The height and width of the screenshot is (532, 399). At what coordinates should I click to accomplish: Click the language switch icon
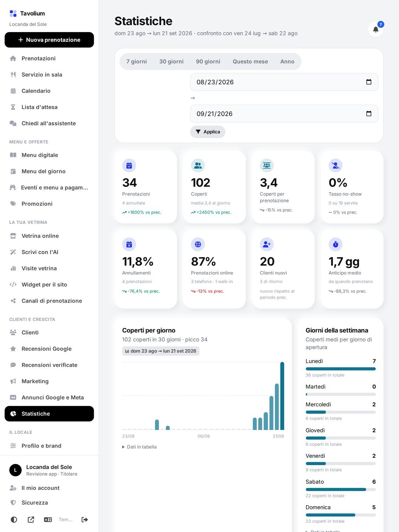click(48, 519)
